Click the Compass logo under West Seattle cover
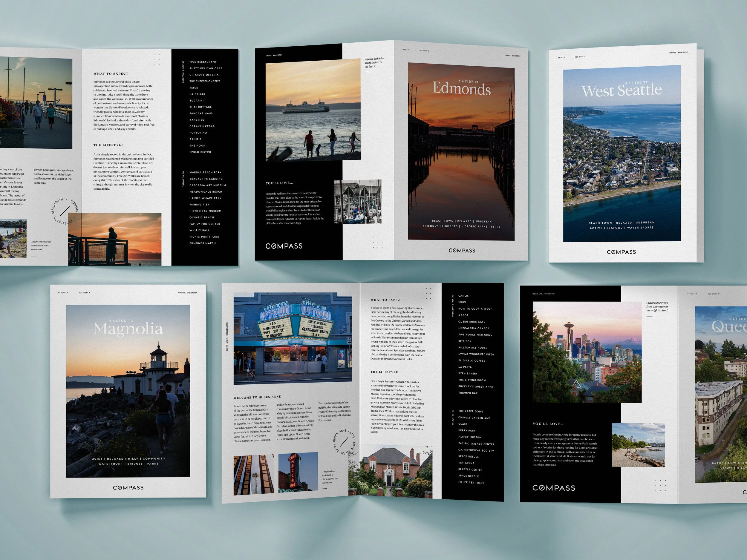Image resolution: width=747 pixels, height=560 pixels. [621, 252]
